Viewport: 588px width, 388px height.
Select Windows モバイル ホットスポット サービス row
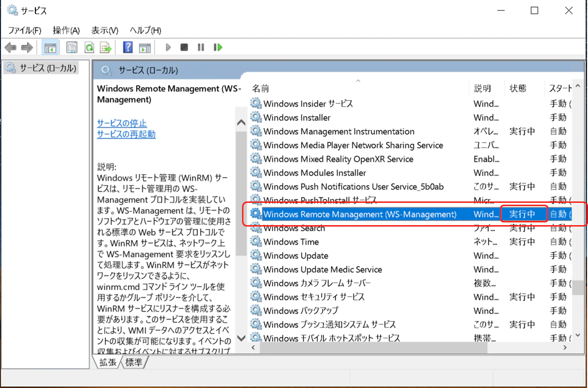click(x=410, y=338)
